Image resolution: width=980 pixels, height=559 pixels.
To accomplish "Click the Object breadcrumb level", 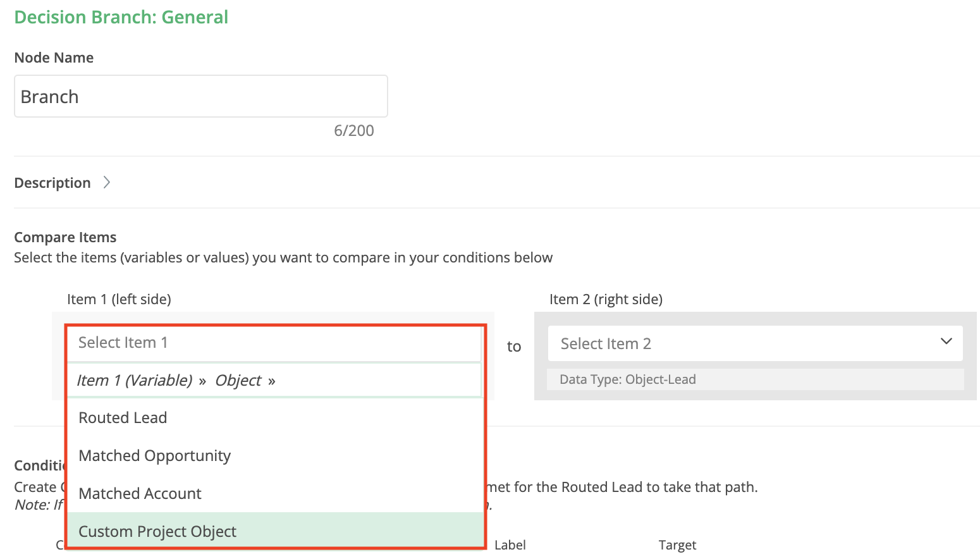I will 238,381.
